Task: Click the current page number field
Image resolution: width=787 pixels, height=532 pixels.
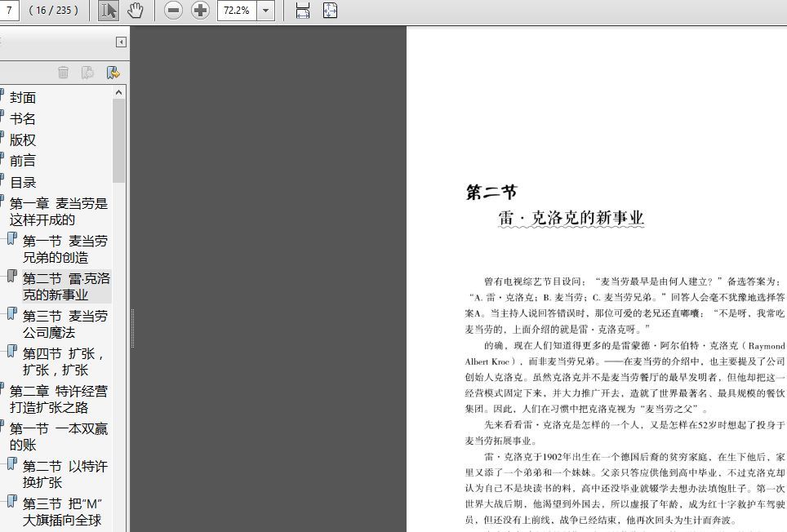Action: click(x=8, y=11)
